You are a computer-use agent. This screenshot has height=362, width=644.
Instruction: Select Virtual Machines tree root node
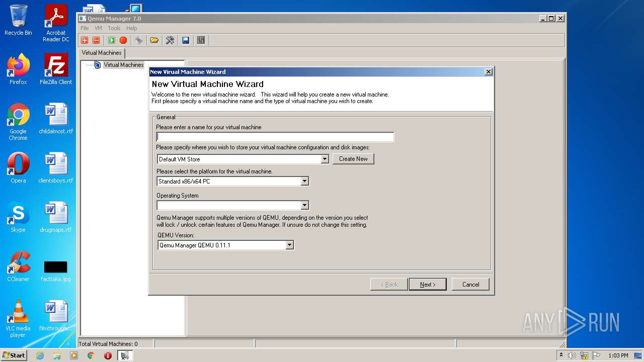click(x=124, y=65)
